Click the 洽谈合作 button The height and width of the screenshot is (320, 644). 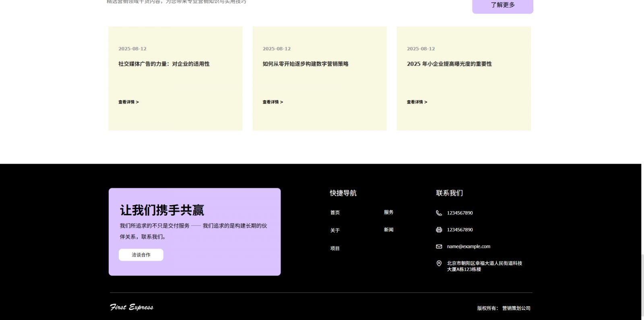pyautogui.click(x=141, y=255)
